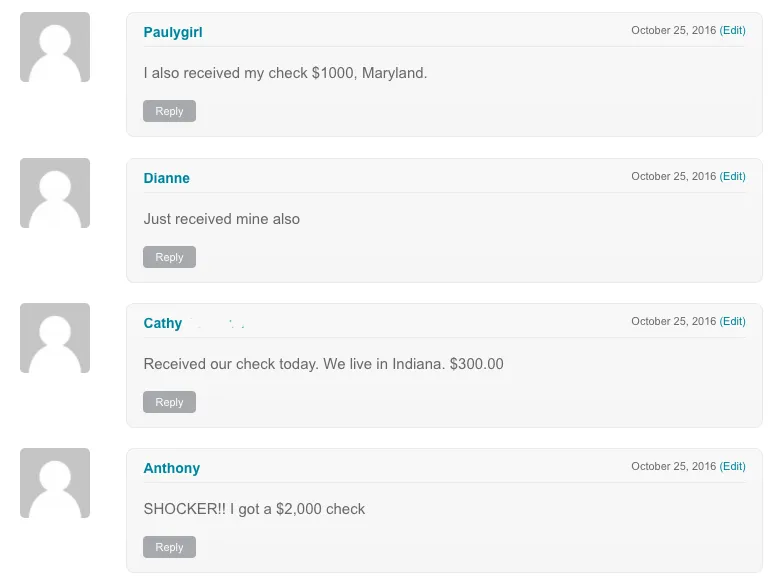Edit Cathy's comment
Viewport: 779px width, 583px height.
(733, 321)
